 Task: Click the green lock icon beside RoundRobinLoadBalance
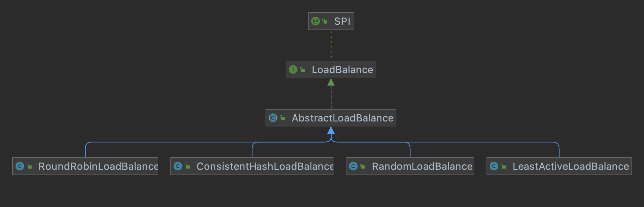(29, 166)
